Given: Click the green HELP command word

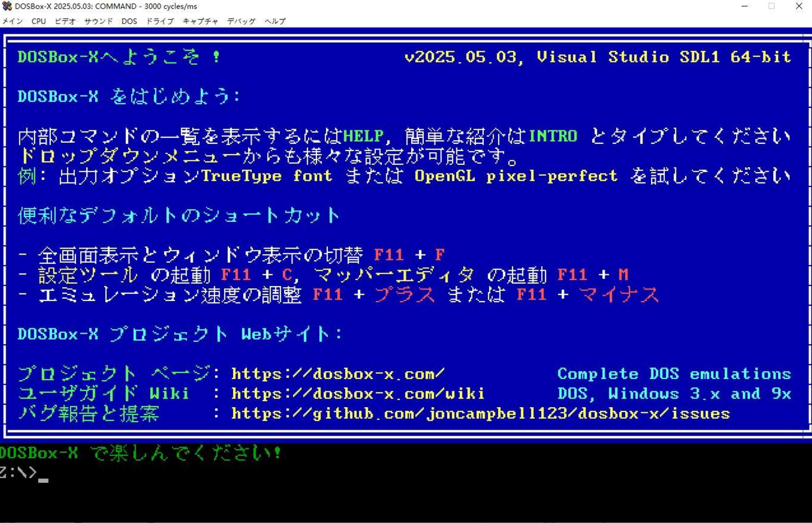Looking at the screenshot, I should (363, 136).
